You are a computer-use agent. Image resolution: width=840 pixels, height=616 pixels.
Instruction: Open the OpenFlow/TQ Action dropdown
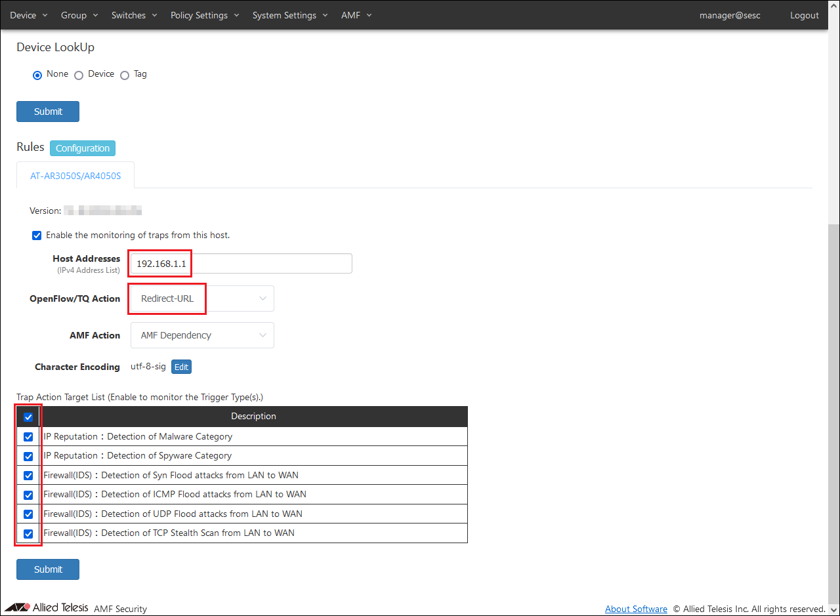tap(202, 298)
